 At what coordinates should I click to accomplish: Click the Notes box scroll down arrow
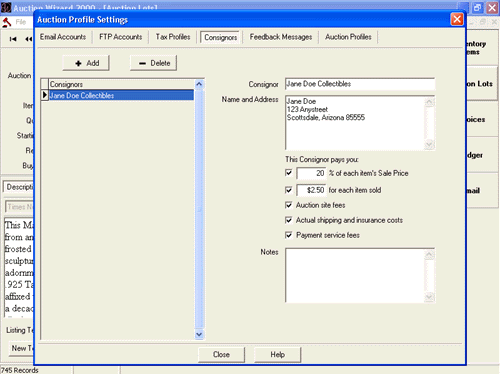click(429, 297)
